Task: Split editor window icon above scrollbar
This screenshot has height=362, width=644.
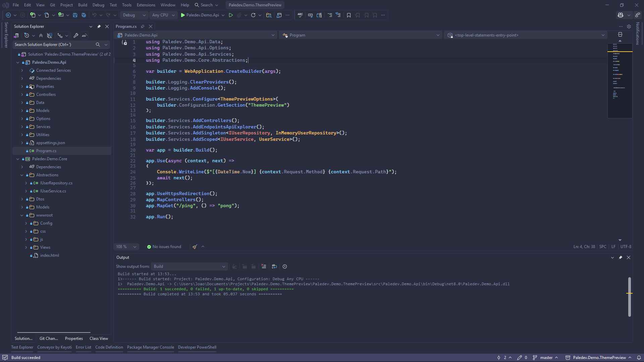Action: (620, 35)
